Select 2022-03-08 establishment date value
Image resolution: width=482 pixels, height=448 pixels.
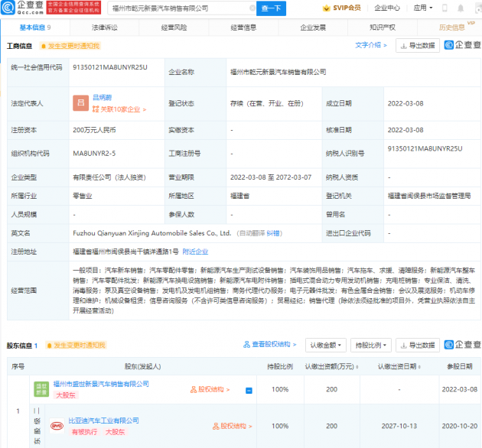405,103
